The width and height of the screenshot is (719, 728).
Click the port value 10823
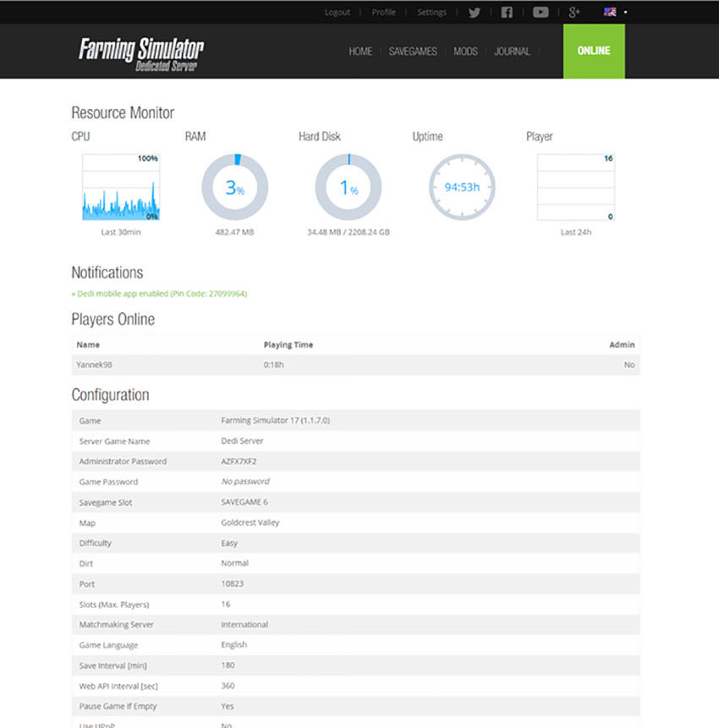pyautogui.click(x=233, y=583)
